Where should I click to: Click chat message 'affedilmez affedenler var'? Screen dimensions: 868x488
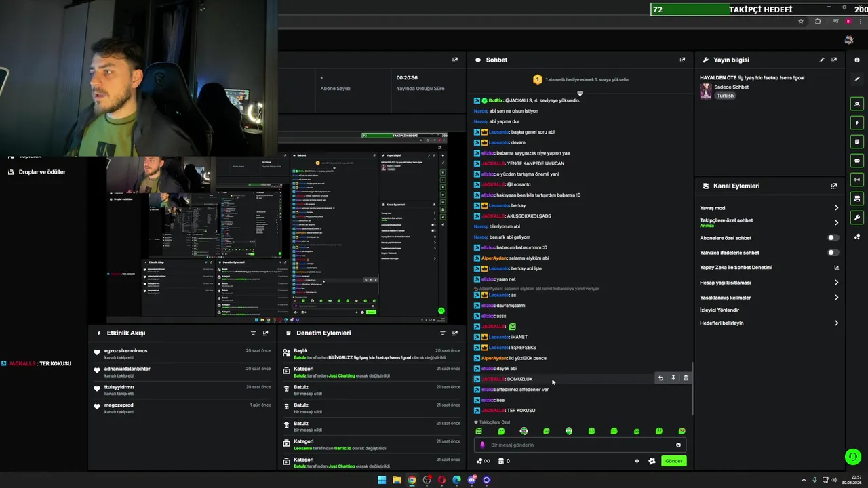coord(522,390)
